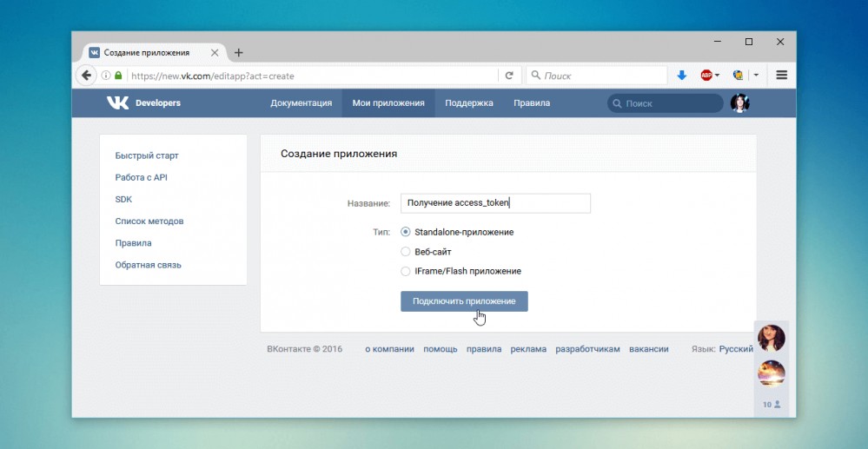Open the вакансии footer link
The width and height of the screenshot is (868, 449).
(x=649, y=349)
